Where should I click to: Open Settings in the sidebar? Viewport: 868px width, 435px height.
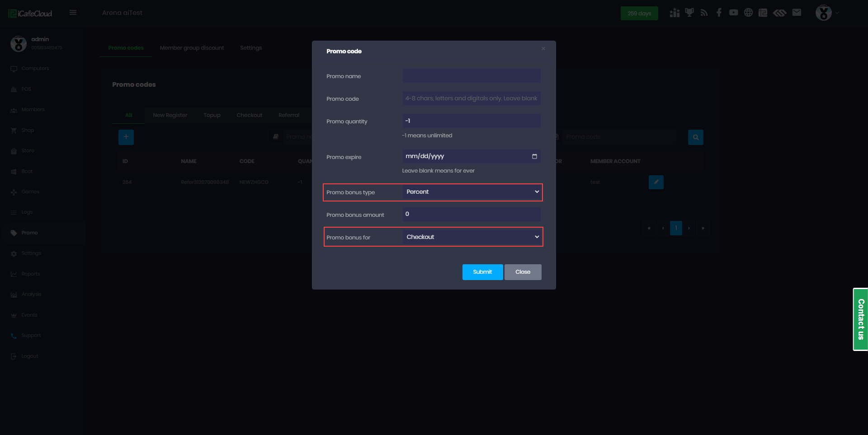31,253
